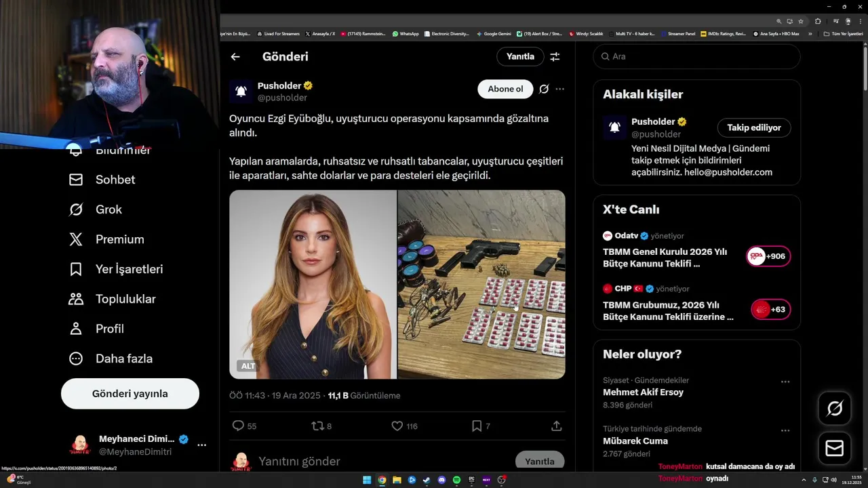Viewport: 868px width, 488px height.
Task: Open Tüm Yer İşaretleri folder
Action: (843, 33)
